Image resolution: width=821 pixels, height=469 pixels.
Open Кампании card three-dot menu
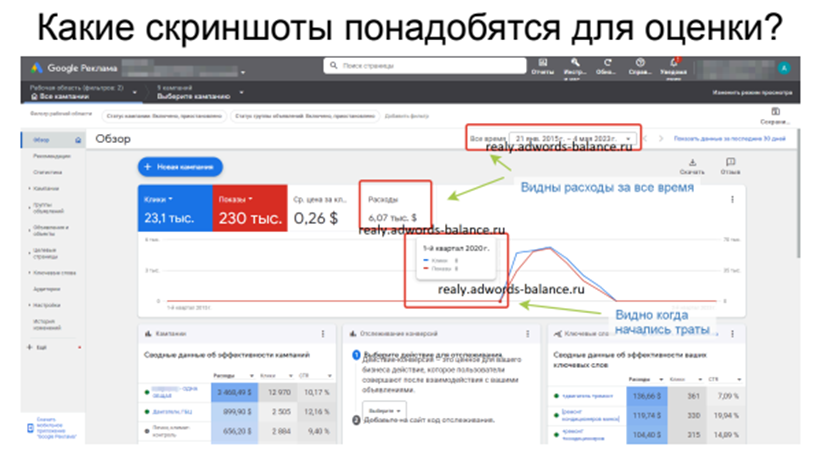pos(323,334)
